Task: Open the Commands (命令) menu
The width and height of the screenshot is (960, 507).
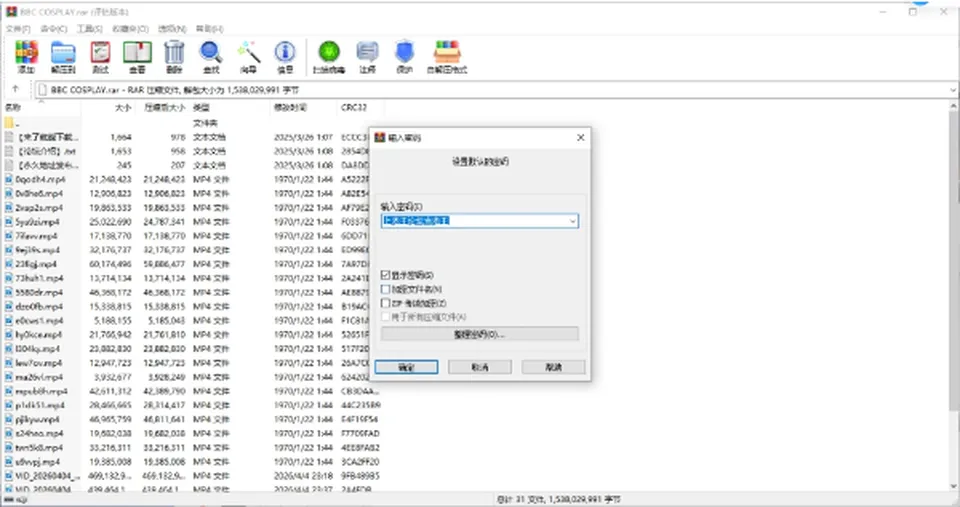Action: point(53,29)
